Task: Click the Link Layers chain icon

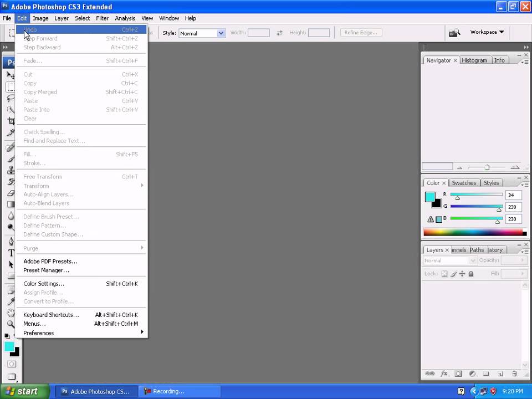Action: click(429, 374)
